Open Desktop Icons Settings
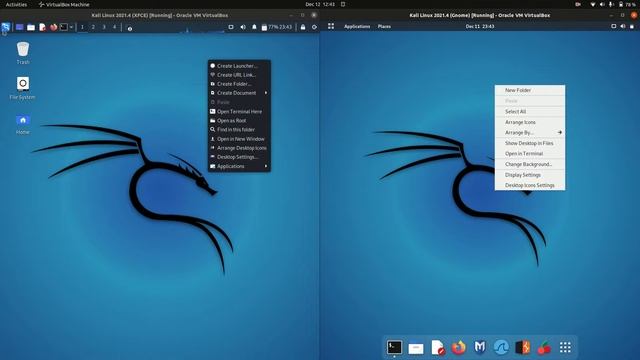This screenshot has width=640, height=360. [530, 185]
